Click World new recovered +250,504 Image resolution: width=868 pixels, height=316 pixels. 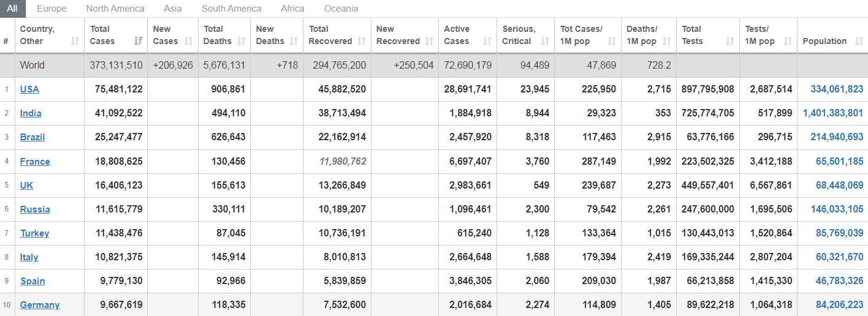414,66
